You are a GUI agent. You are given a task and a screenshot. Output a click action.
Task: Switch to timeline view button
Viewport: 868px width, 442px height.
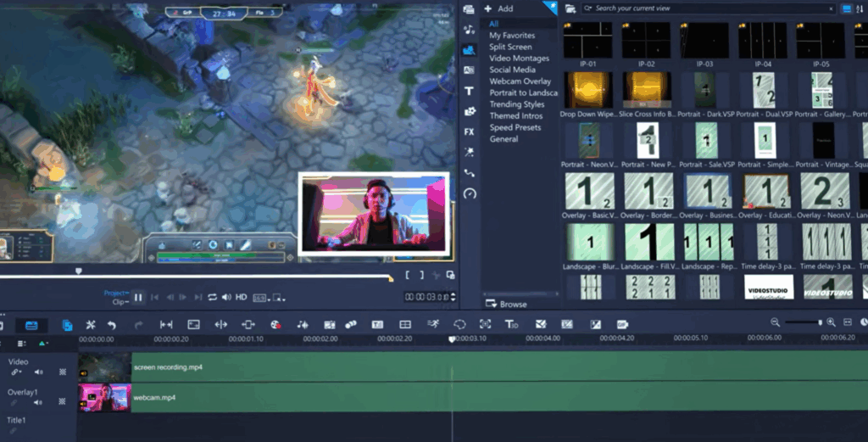31,325
